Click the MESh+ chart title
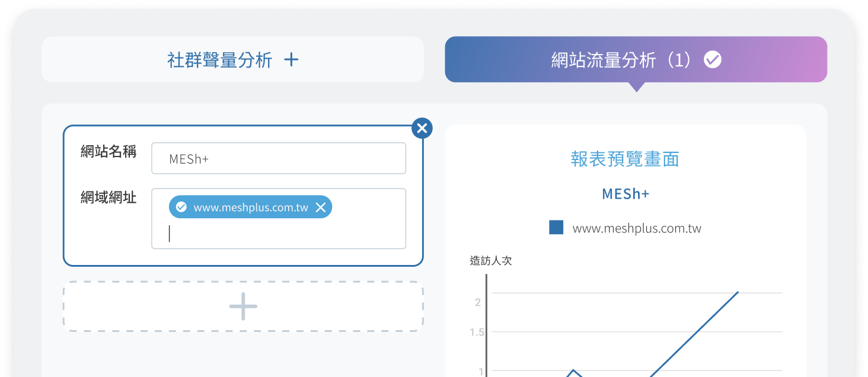 (x=625, y=194)
